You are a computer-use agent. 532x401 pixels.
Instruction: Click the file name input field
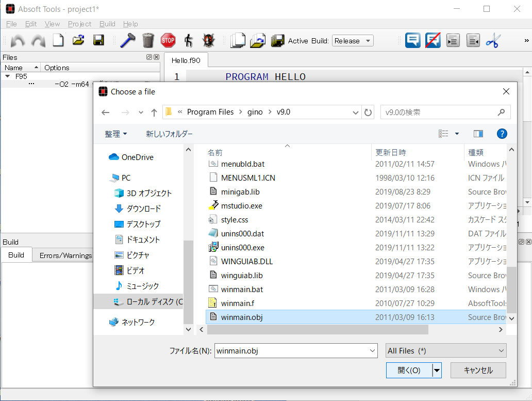click(292, 351)
